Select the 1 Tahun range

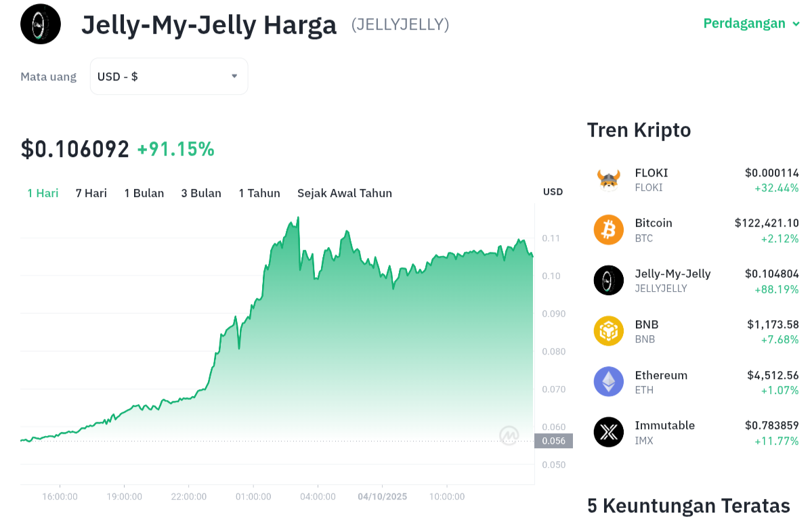(259, 193)
